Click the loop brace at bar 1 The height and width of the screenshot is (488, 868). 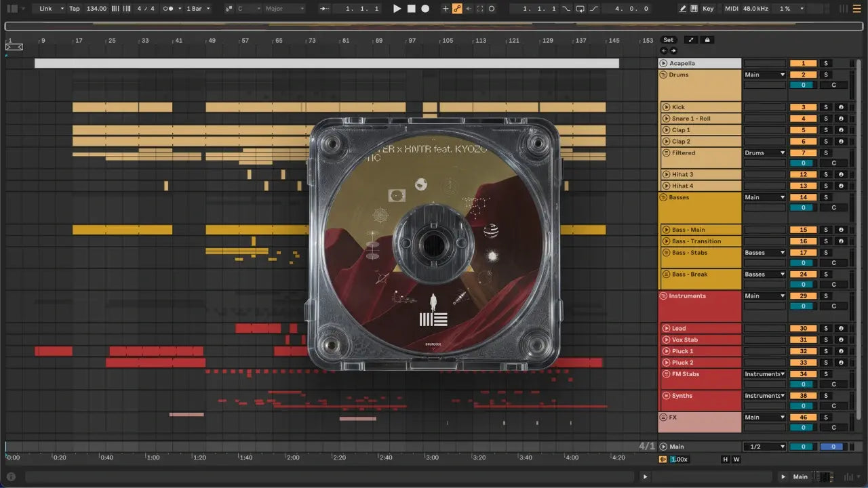14,47
